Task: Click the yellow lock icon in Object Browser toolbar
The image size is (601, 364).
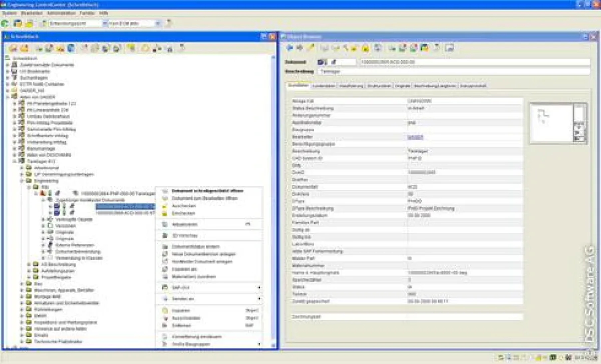Action: tap(364, 48)
